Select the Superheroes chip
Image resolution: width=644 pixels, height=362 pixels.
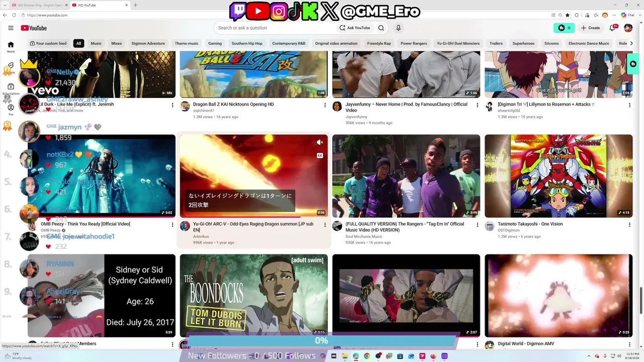point(523,43)
